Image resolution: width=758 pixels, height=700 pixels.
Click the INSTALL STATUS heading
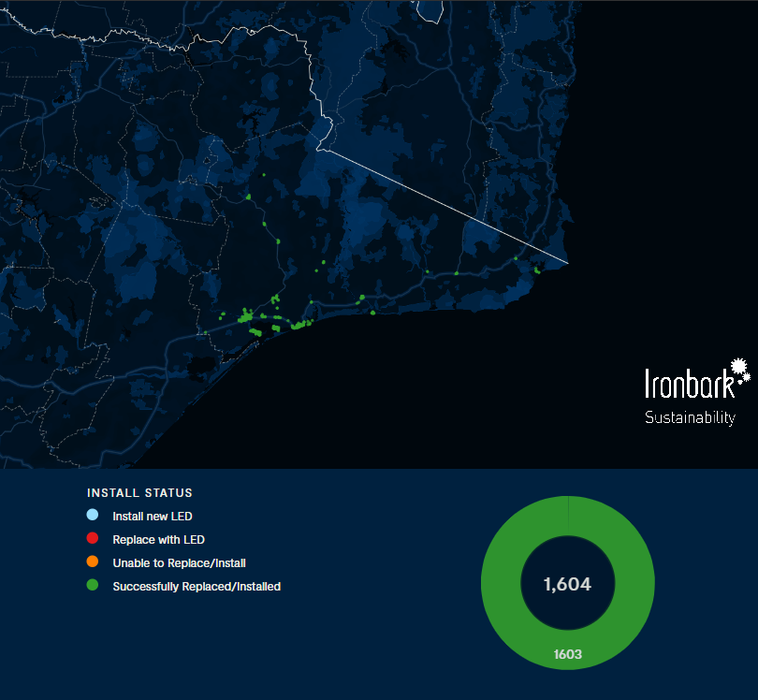pos(139,492)
